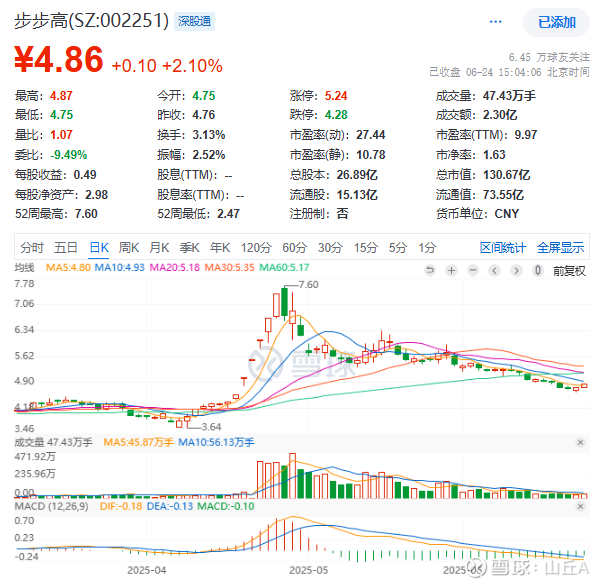Switch to the 分时 chart tab
The width and height of the screenshot is (606, 586).
click(32, 247)
